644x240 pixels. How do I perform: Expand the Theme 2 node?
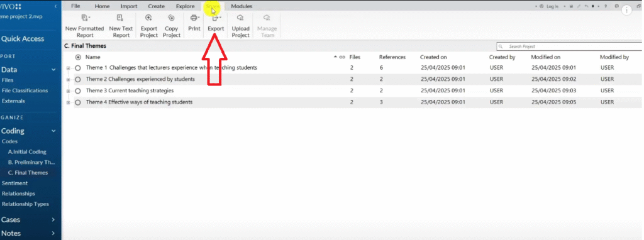click(68, 80)
